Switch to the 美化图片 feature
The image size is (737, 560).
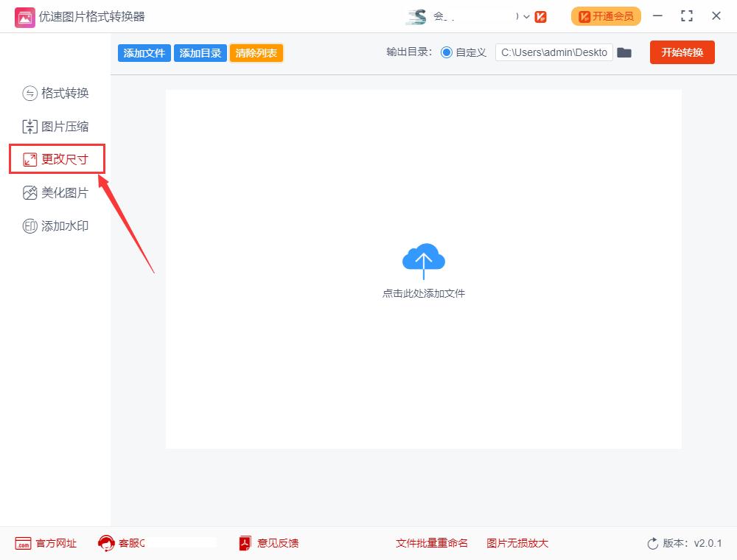[29, 192]
